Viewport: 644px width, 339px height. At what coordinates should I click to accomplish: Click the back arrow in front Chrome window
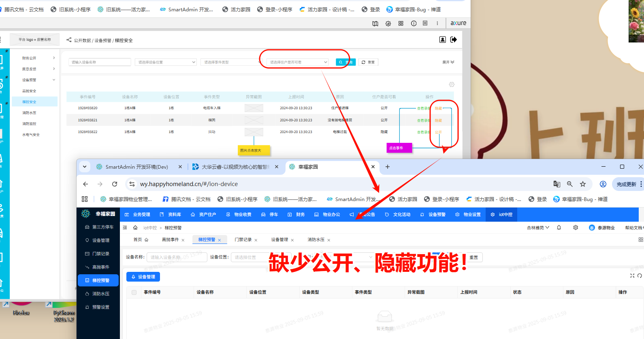[85, 184]
